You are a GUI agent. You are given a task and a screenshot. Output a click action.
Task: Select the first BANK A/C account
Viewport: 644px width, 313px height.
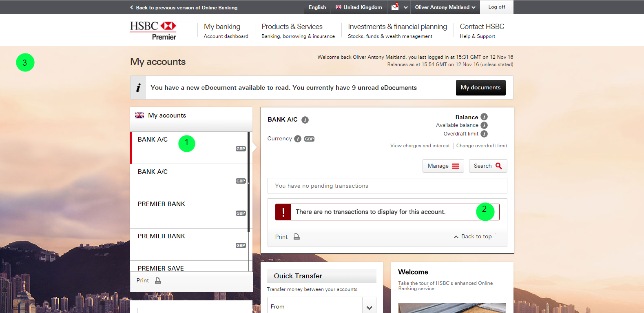pos(189,148)
